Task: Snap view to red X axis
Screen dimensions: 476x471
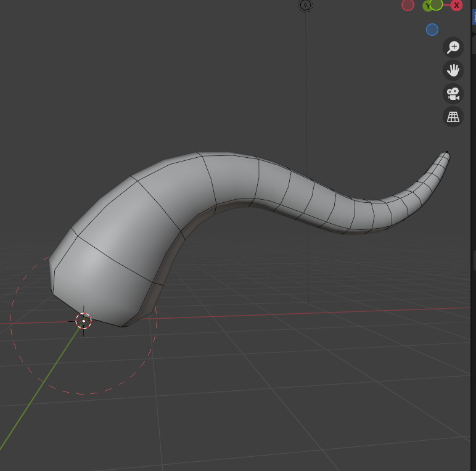Action: coord(456,5)
